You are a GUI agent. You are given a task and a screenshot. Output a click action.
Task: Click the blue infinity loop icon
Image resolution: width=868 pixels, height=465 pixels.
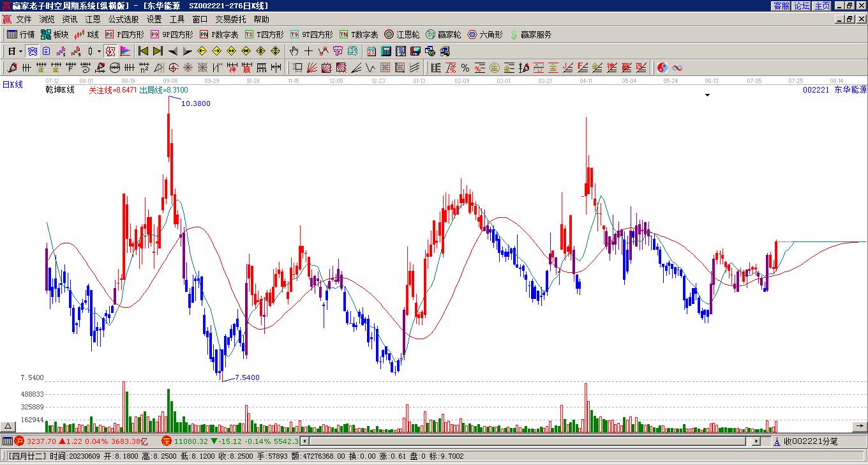point(677,68)
